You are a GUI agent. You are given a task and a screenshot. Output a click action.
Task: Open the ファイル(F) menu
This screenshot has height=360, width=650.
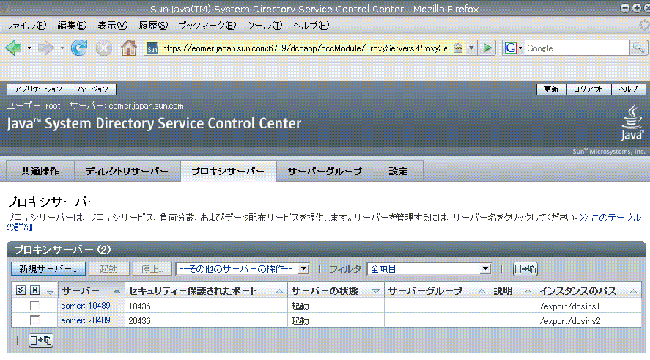coord(27,25)
